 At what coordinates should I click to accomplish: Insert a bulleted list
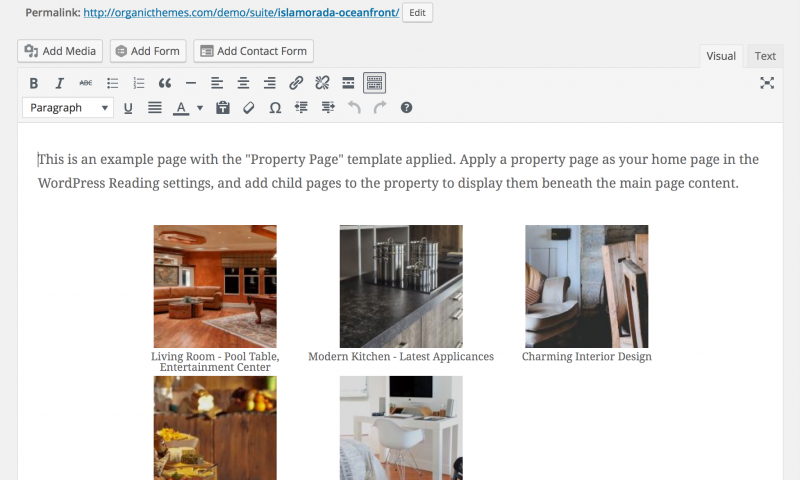[112, 83]
